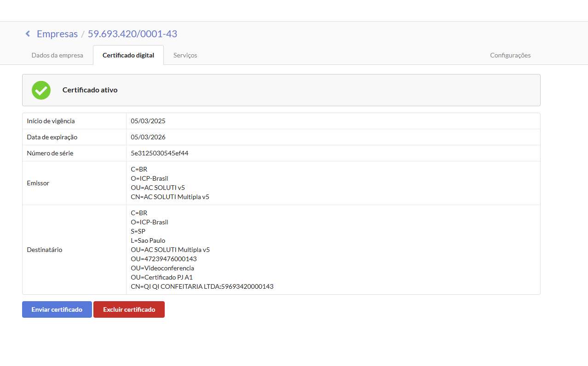Click the Destinatário row label
The width and height of the screenshot is (588, 366).
(45, 250)
